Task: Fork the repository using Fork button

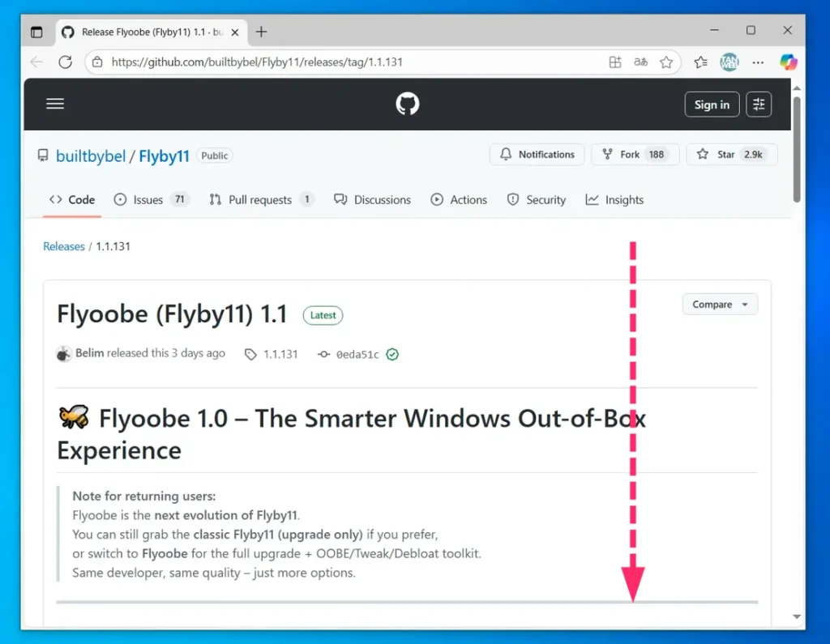Action: click(x=635, y=155)
